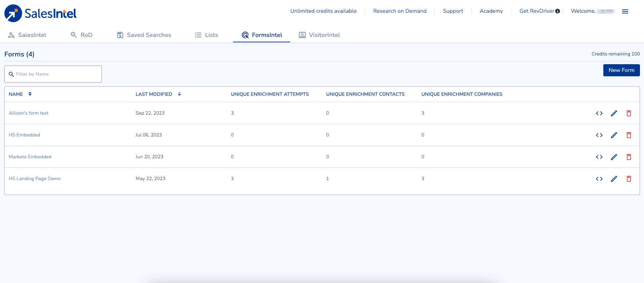Sort by Last Modified column arrows
Viewport: 644px width, 283px height.
[x=179, y=94]
